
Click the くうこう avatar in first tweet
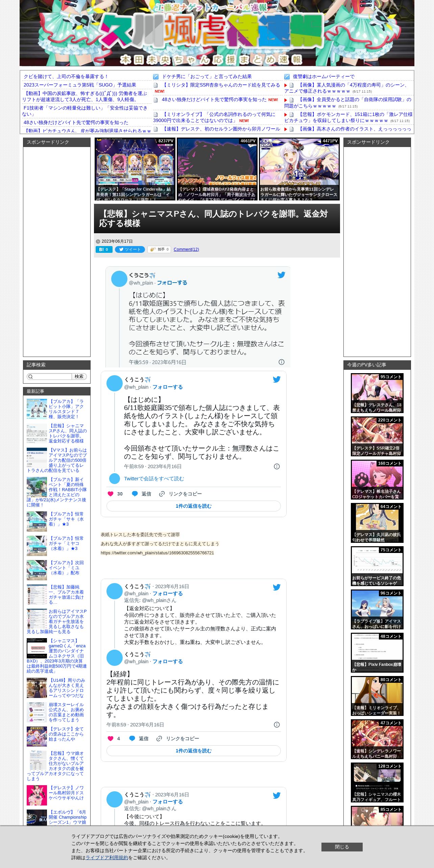tap(119, 279)
